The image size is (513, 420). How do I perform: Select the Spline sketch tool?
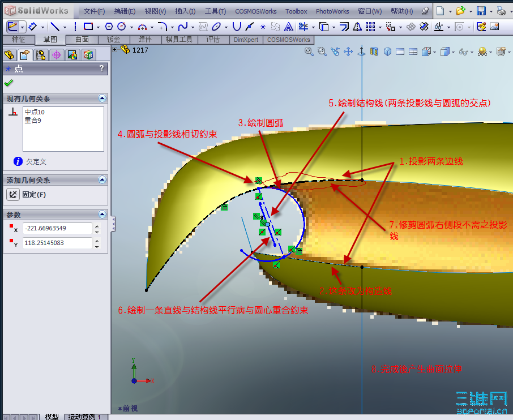tap(183, 27)
